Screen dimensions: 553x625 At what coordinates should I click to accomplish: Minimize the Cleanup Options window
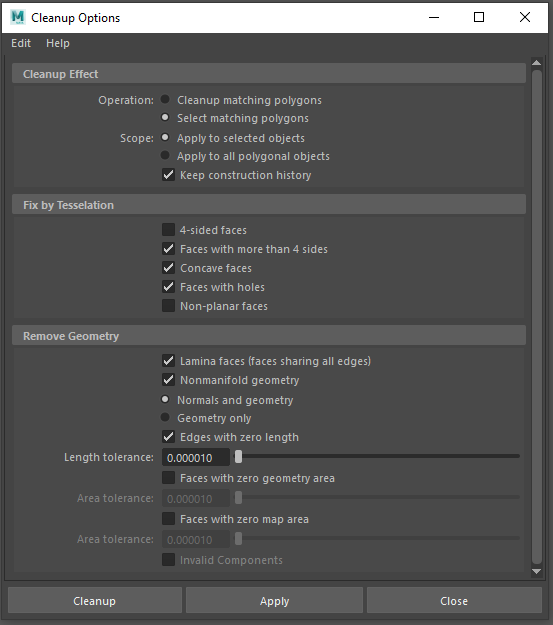[x=434, y=17]
